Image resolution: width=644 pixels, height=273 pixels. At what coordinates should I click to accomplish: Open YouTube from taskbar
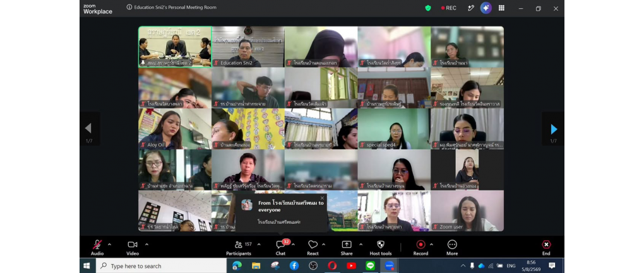point(351,265)
